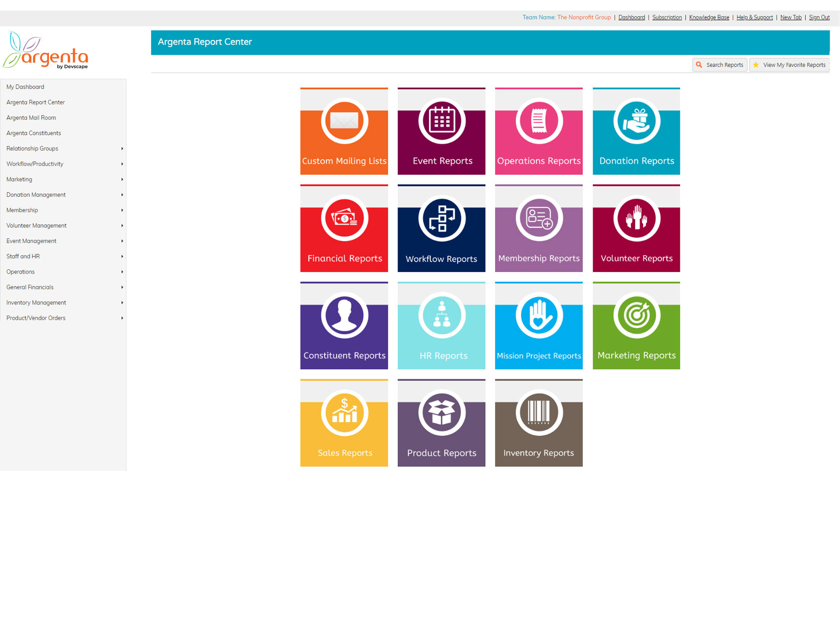Click the Donation Reports tile label
Screen dimensions: 840x630
(x=637, y=161)
